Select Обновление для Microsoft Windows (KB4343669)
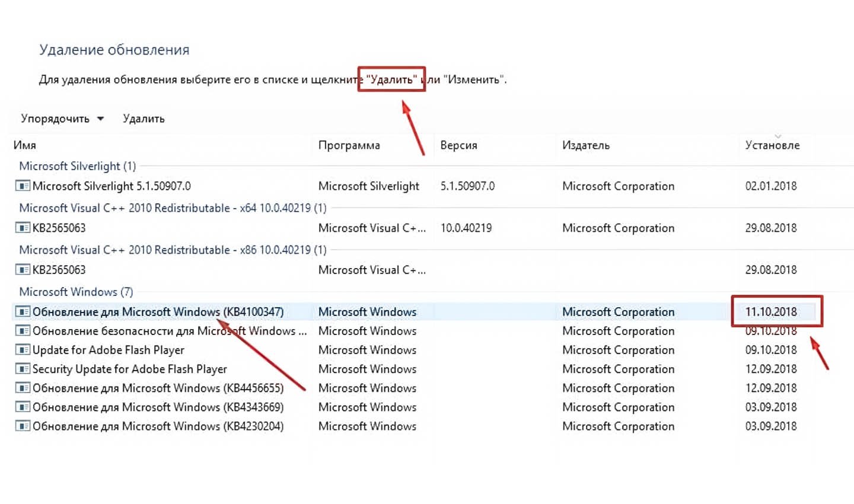This screenshot has height=504, width=854. 158,407
